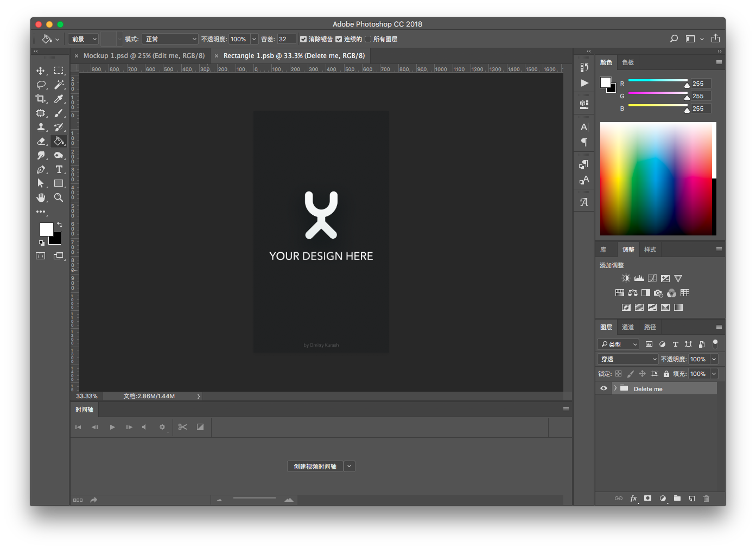Switch to the Mockup 1.psd document tab
The image size is (756, 549).
point(144,56)
